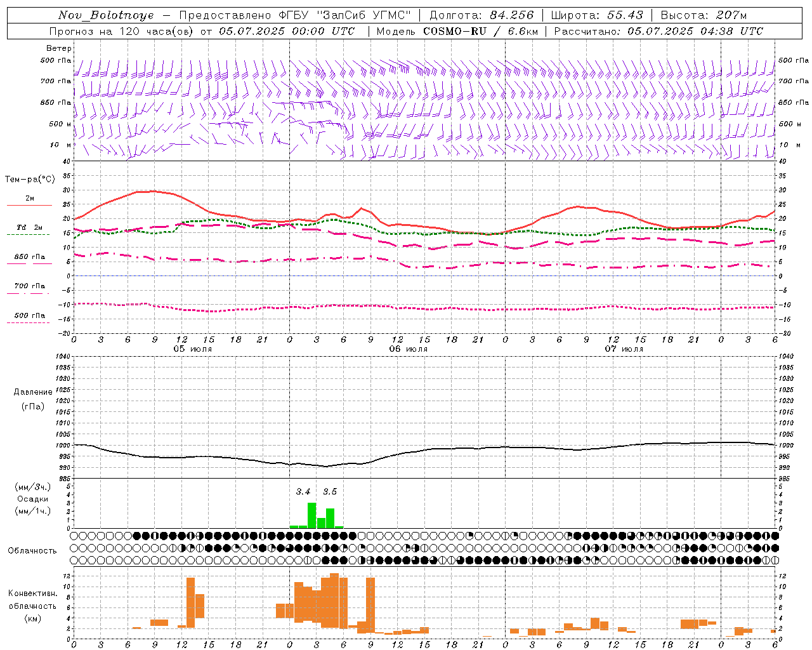Viewport: 812px width, 650px height.
Task: Click the tallest green precipitation bar
Action: [311, 515]
